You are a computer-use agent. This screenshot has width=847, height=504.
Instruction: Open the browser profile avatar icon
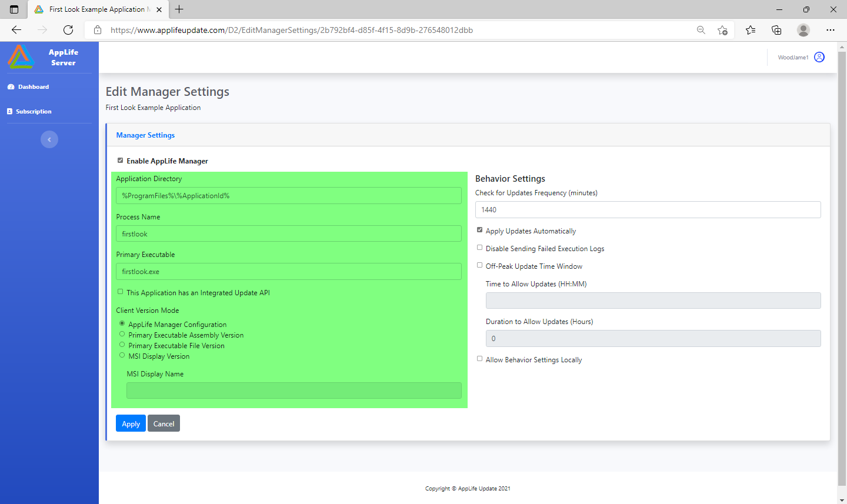click(x=803, y=30)
